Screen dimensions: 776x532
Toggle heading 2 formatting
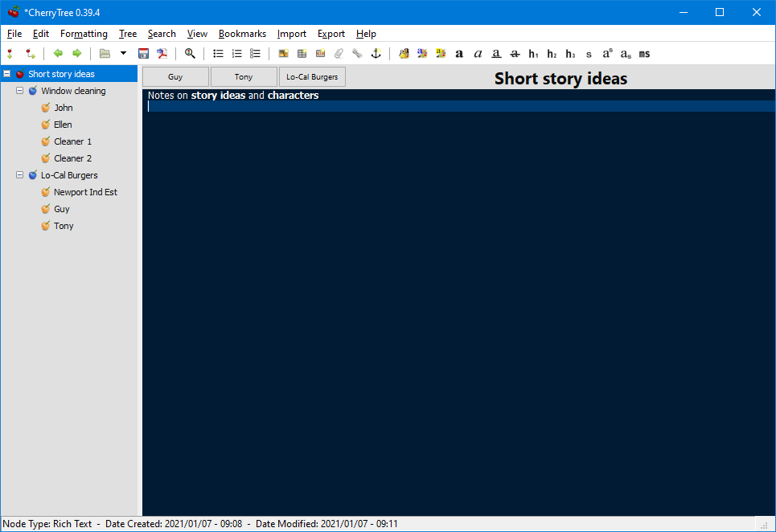pos(552,53)
